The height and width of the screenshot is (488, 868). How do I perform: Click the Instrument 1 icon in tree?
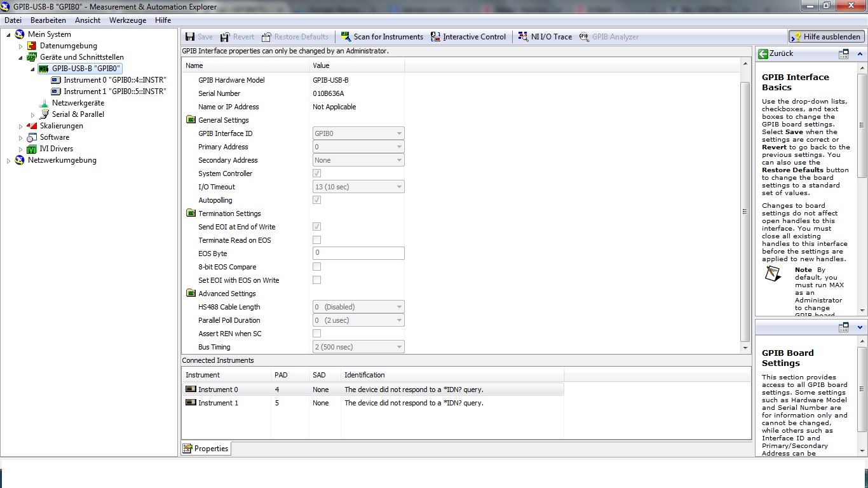coord(56,91)
